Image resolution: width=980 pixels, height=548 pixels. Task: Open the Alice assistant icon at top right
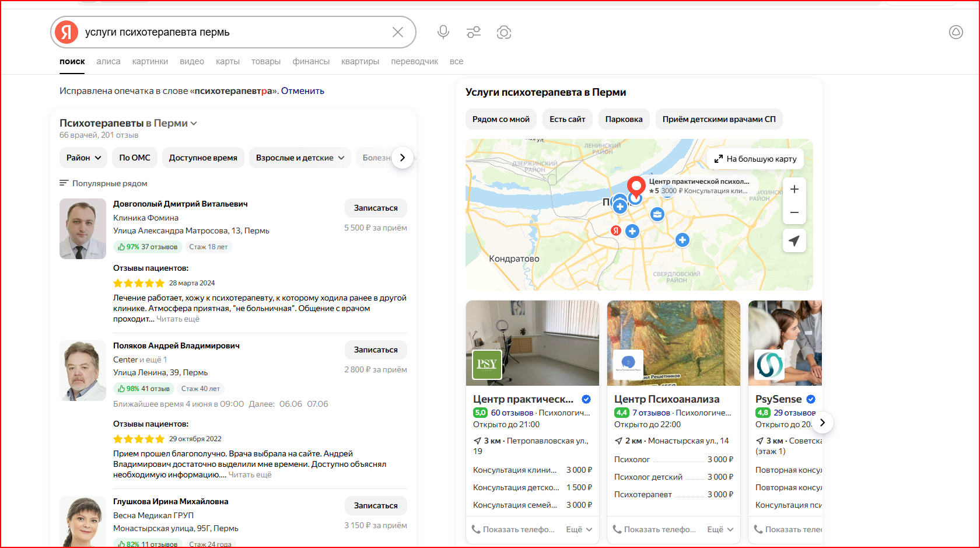[956, 32]
